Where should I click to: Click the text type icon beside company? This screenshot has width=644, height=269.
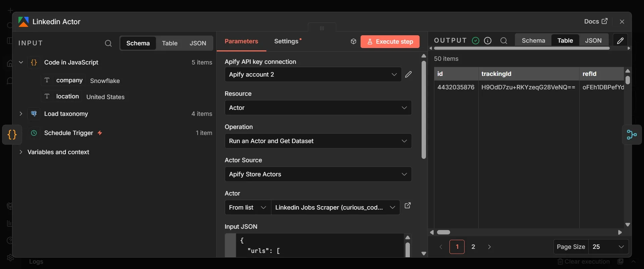click(47, 80)
